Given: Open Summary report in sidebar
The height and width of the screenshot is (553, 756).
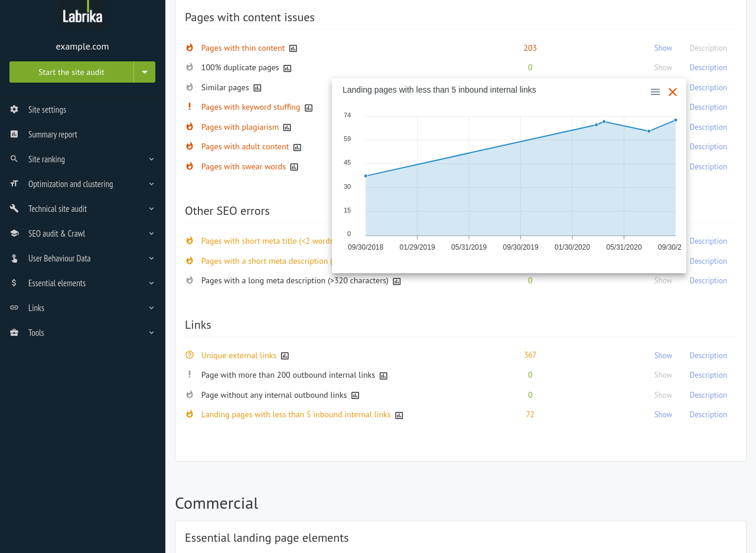Looking at the screenshot, I should point(53,135).
